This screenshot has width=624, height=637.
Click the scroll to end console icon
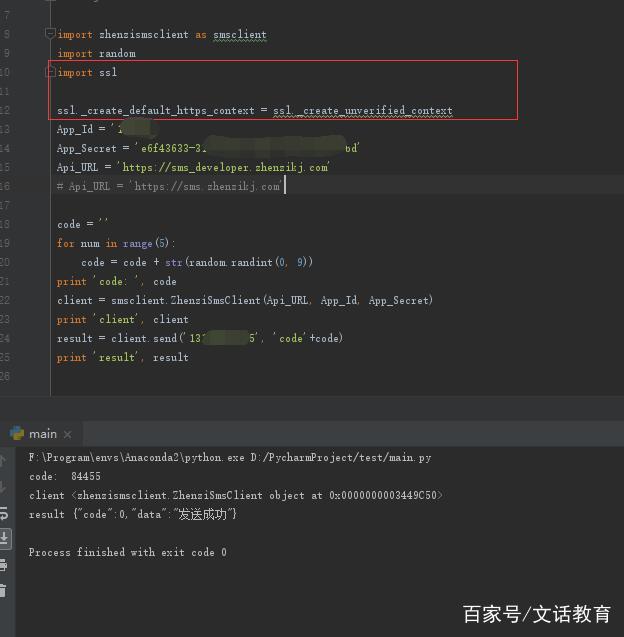[x=4, y=538]
